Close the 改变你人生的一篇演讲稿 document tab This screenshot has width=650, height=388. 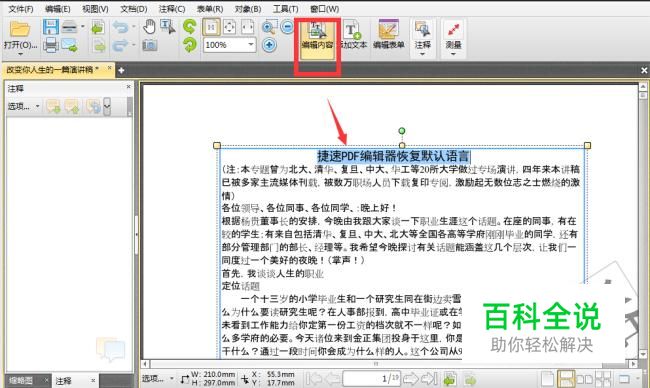109,68
